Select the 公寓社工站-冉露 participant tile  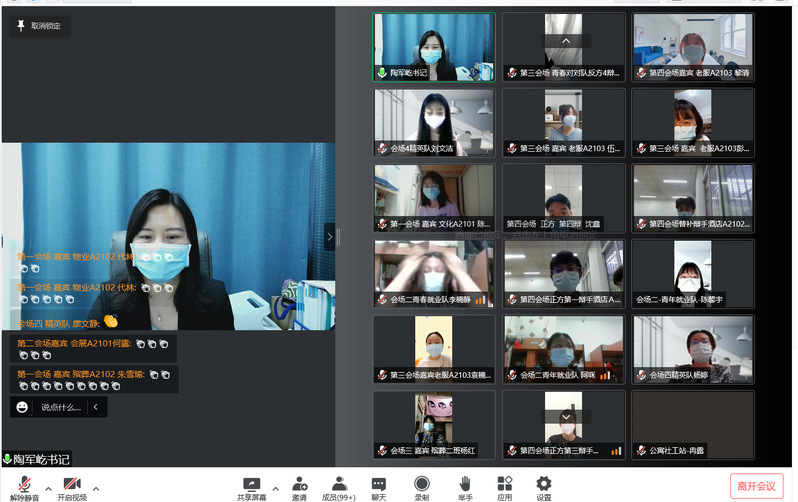[692, 424]
